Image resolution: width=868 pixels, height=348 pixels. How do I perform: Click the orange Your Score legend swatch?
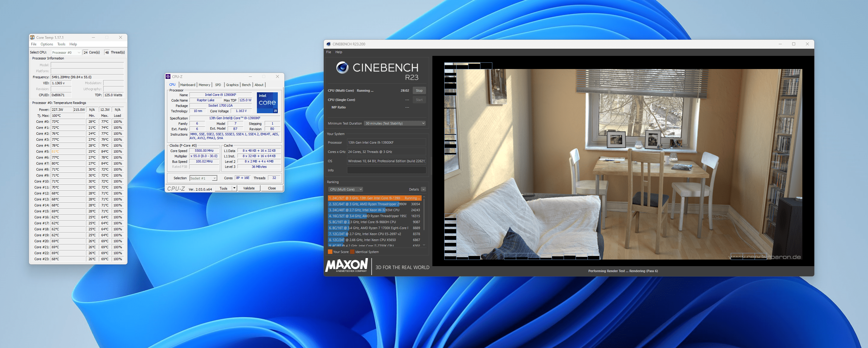click(x=330, y=252)
